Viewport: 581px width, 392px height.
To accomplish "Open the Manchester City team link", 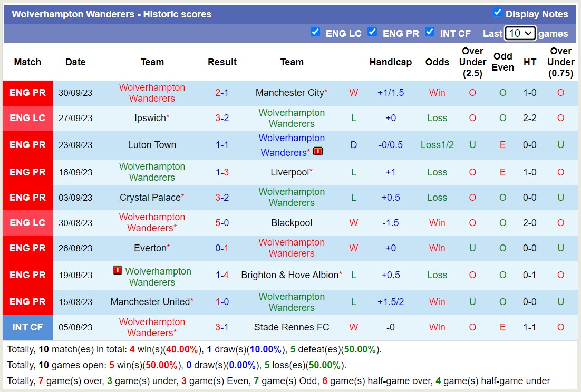I will [289, 93].
